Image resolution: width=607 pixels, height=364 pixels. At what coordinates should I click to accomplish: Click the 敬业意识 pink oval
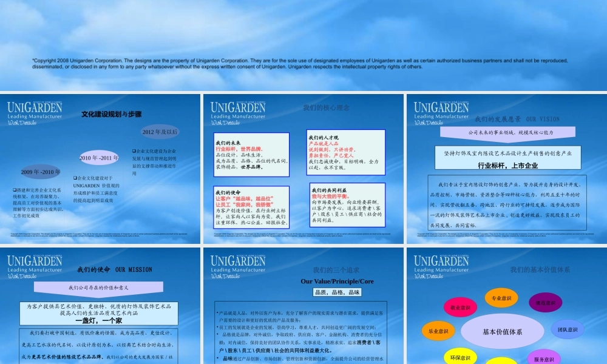(460, 308)
